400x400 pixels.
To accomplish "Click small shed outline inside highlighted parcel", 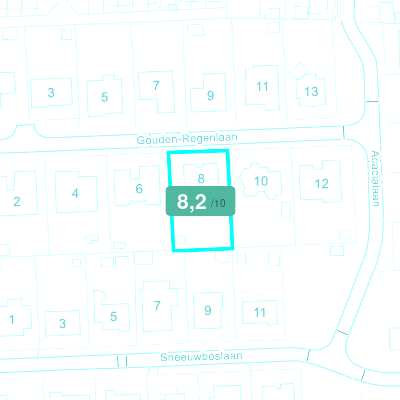I will (180, 239).
